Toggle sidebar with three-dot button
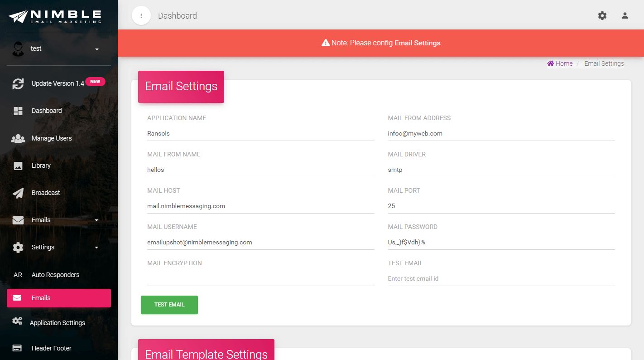644x360 pixels. pyautogui.click(x=141, y=16)
